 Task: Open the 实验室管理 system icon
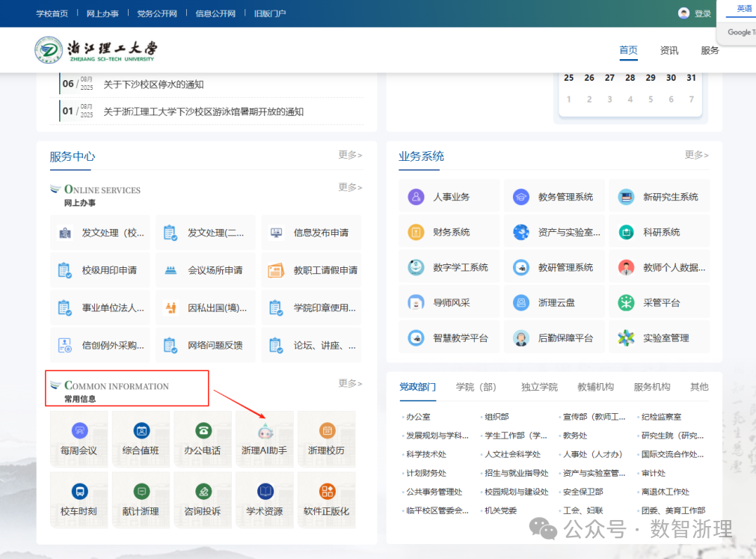point(626,338)
